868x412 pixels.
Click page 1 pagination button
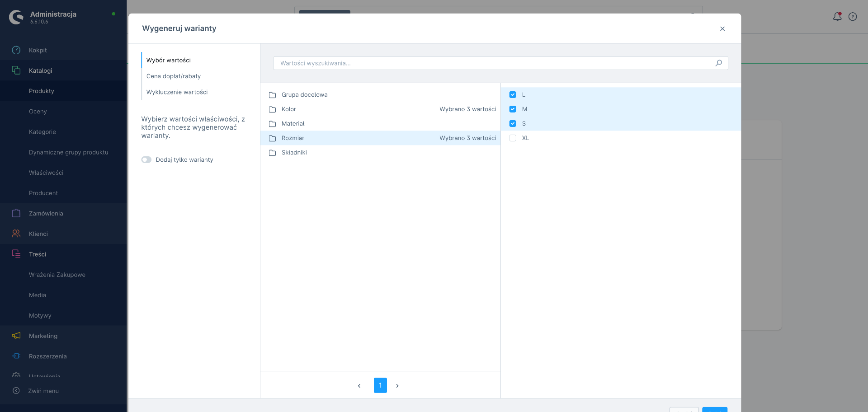point(380,385)
